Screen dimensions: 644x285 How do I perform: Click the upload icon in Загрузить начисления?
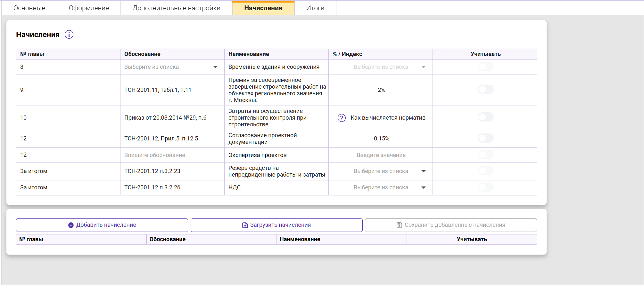point(245,225)
